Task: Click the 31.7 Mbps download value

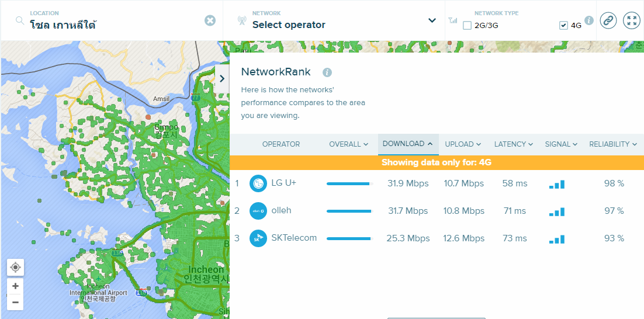Action: (408, 211)
